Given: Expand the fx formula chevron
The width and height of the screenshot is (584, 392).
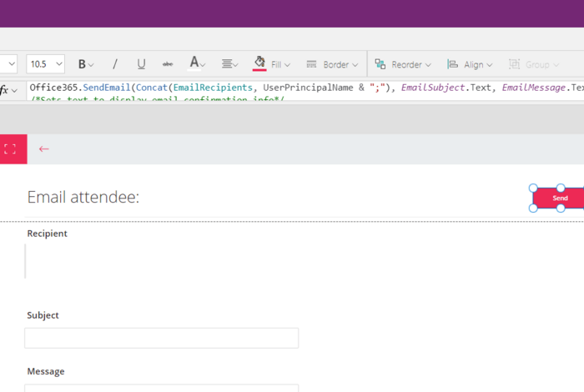Looking at the screenshot, I should click(14, 90).
